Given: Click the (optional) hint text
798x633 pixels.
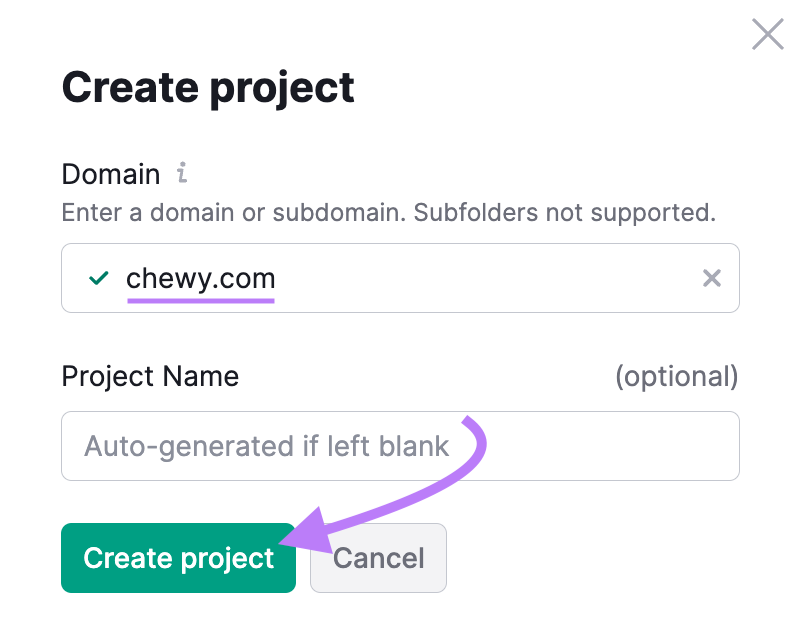Looking at the screenshot, I should click(x=677, y=377).
